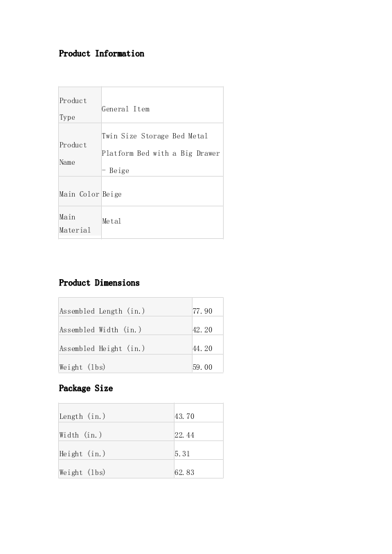
Task: Click the Product Dimensions heading
Action: 99,283
